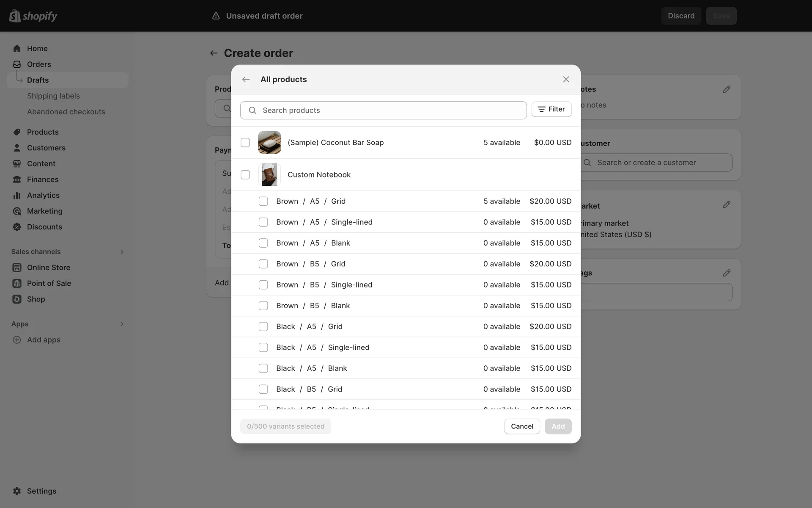Open the Filter options for products

point(551,109)
